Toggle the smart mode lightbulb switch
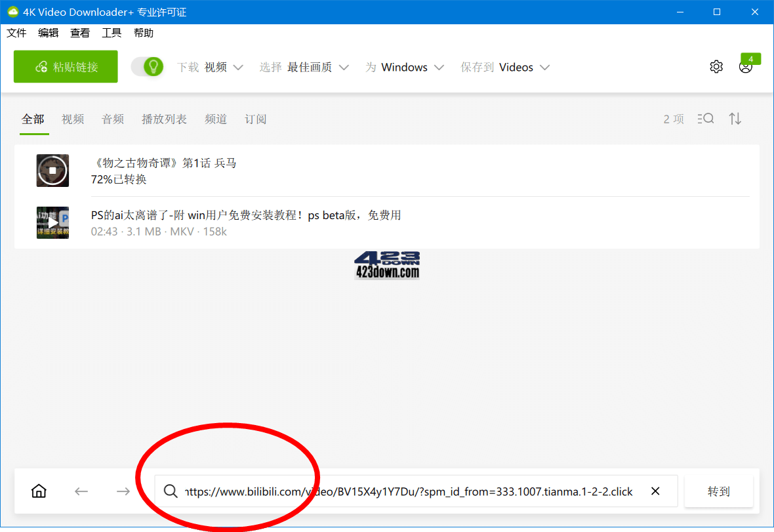The width and height of the screenshot is (774, 532). (x=147, y=66)
